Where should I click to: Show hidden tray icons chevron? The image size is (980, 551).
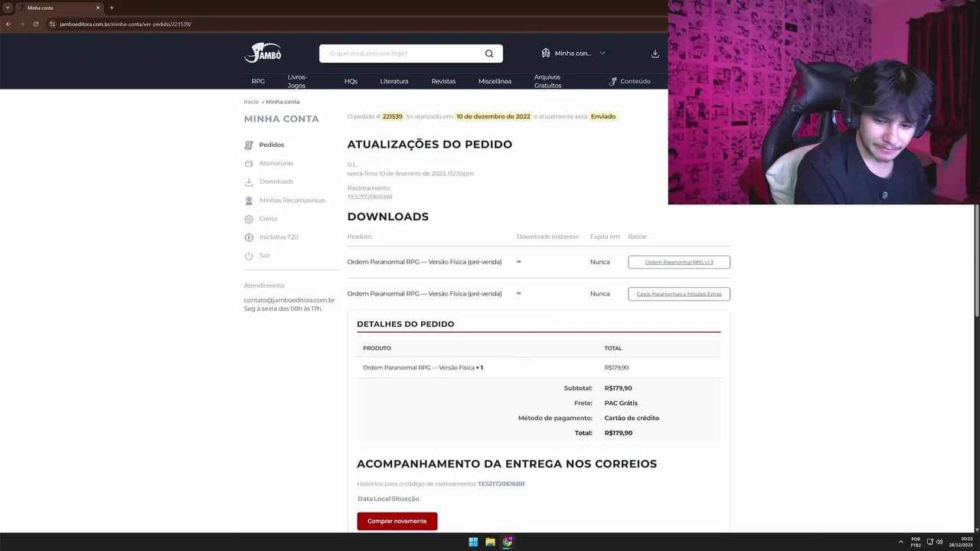tap(901, 542)
